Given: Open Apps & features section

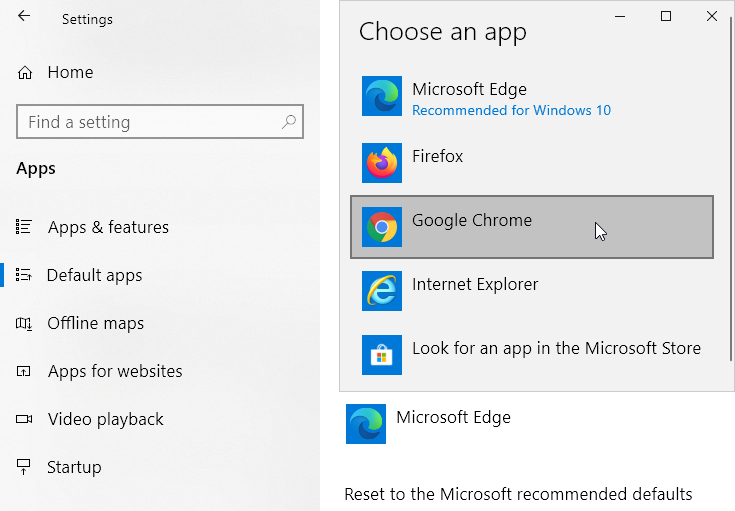Looking at the screenshot, I should pos(108,227).
